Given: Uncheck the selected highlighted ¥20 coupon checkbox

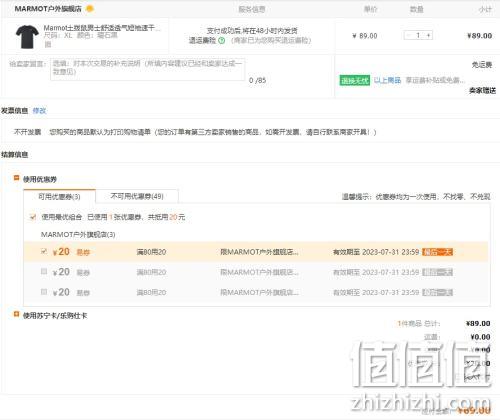Looking at the screenshot, I should coord(44,251).
